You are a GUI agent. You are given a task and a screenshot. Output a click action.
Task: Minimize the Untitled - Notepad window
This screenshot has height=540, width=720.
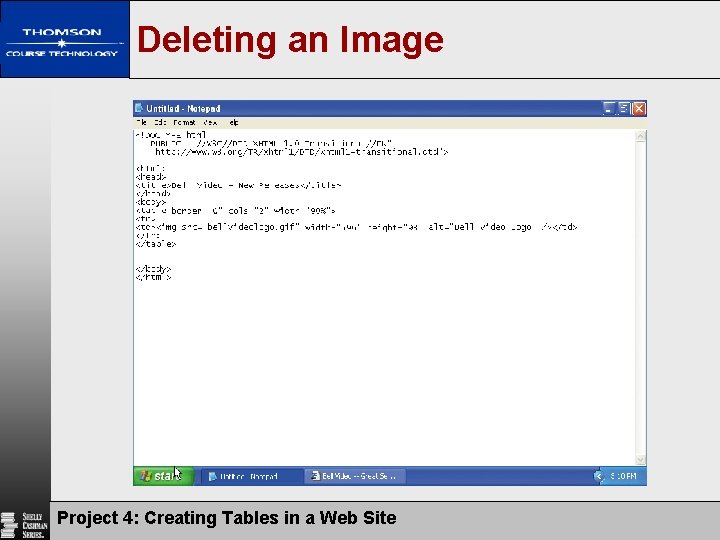click(x=608, y=108)
